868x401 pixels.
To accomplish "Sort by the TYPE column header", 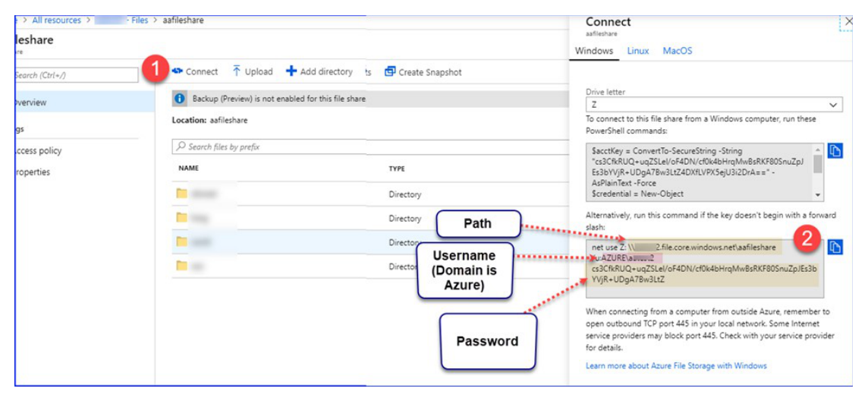I will point(396,169).
